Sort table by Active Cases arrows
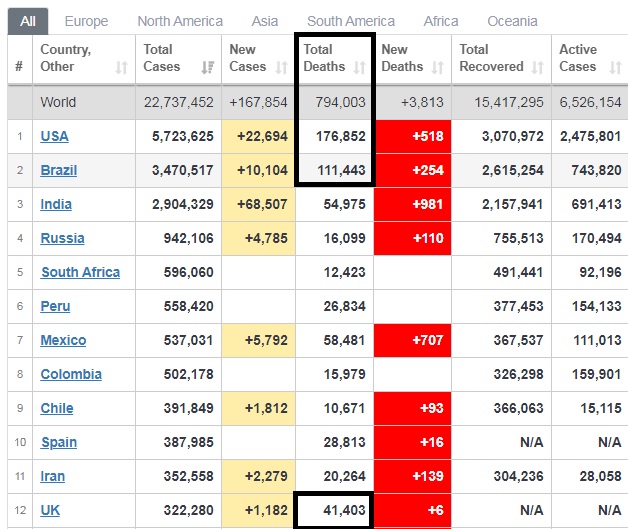This screenshot has width=628, height=529. click(616, 68)
